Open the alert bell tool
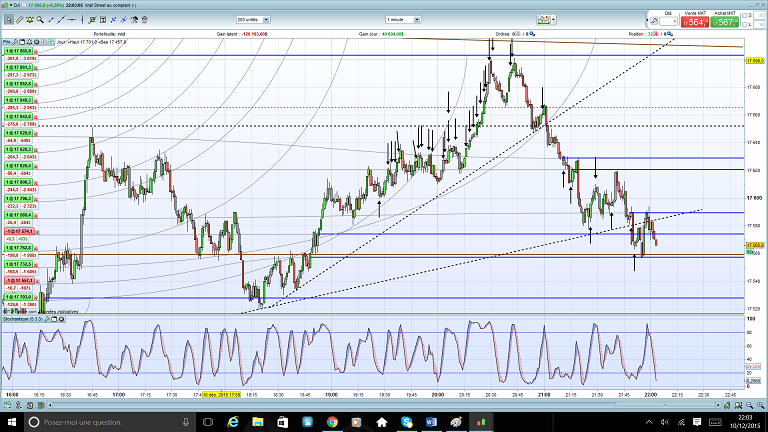768x432 pixels. pos(30,20)
